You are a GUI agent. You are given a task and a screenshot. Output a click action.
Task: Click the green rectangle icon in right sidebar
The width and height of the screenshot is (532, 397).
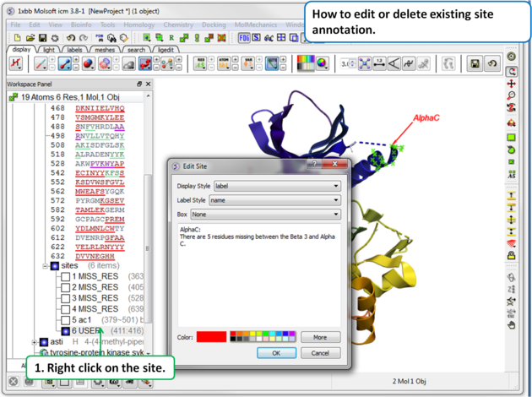click(512, 137)
